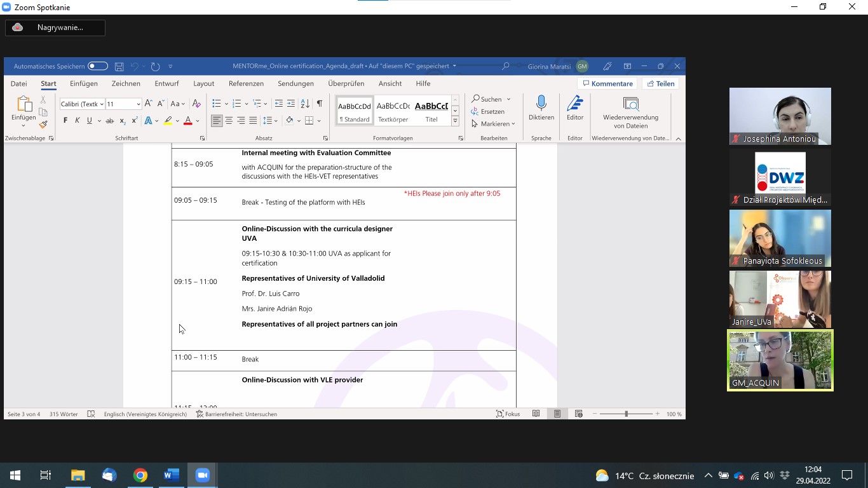Click the decrease indent icon
868x488 pixels.
click(278, 104)
